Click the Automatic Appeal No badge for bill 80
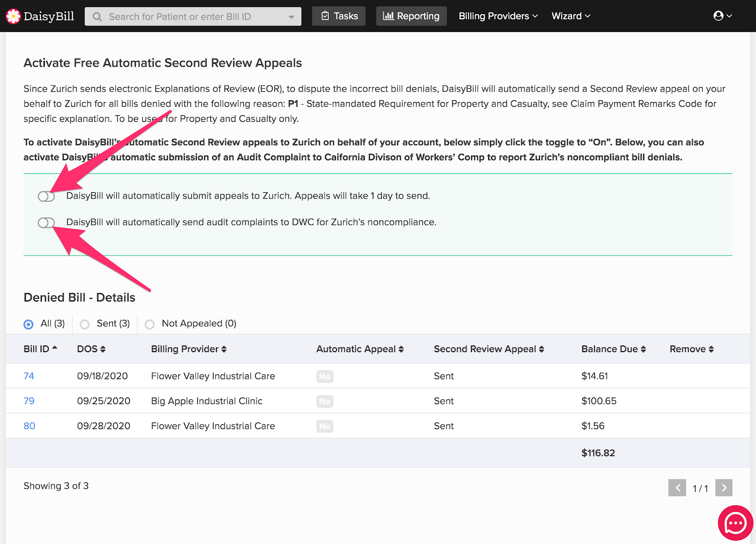Screen dimensions: 756x544 click(x=325, y=426)
